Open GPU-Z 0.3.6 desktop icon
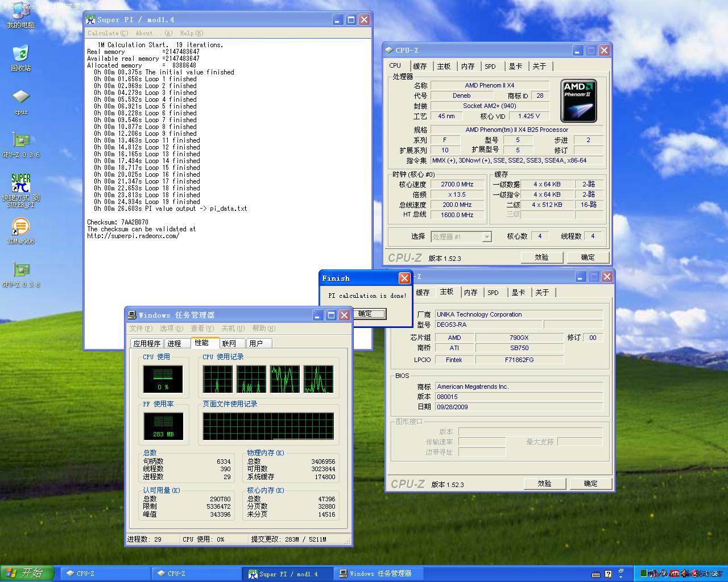 [20, 141]
